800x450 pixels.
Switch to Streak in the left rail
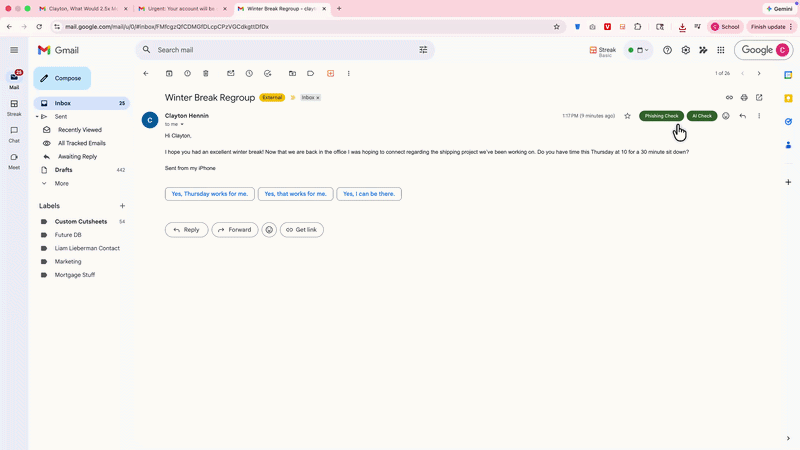pos(14,108)
